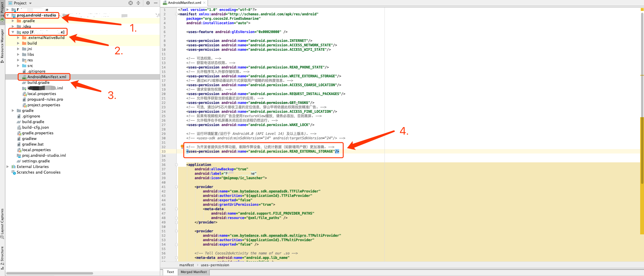Click the locate-current-file target icon in Project panel
The image size is (644, 276).
[131, 3]
